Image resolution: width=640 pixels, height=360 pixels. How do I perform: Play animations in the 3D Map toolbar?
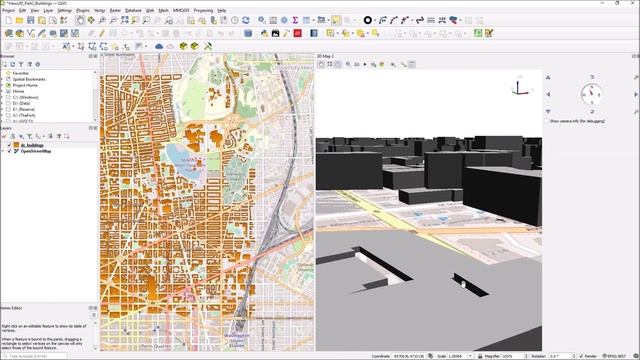click(365, 64)
